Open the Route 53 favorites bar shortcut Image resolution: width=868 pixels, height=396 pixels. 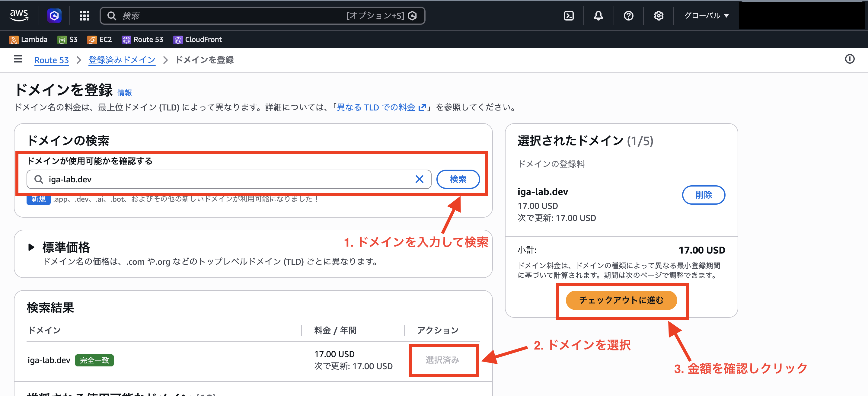click(143, 40)
